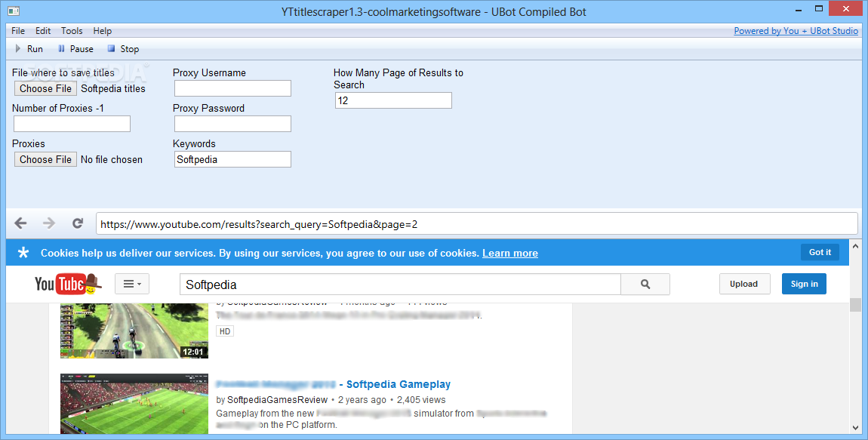Open SoftpediaGamesReview channel link

click(277, 399)
